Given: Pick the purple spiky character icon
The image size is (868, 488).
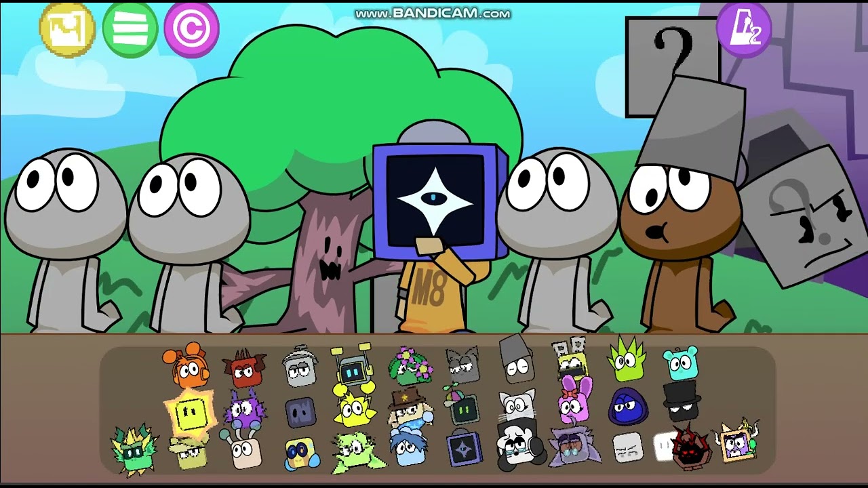Looking at the screenshot, I should click(x=245, y=409).
